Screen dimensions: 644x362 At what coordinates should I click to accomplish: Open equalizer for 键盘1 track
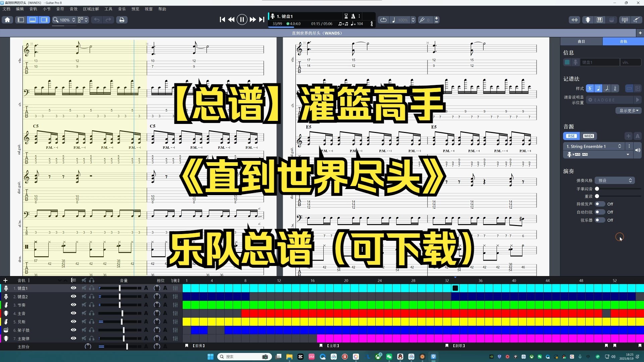click(x=175, y=288)
